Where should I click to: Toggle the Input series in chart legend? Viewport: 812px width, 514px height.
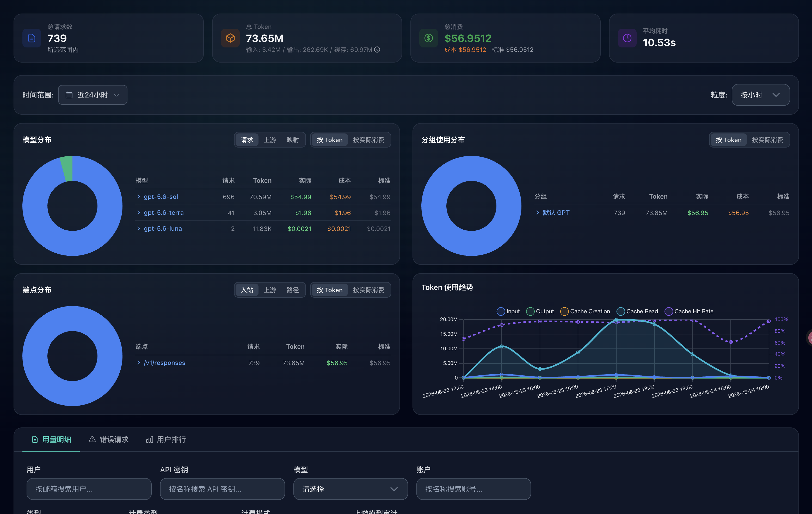(x=508, y=311)
